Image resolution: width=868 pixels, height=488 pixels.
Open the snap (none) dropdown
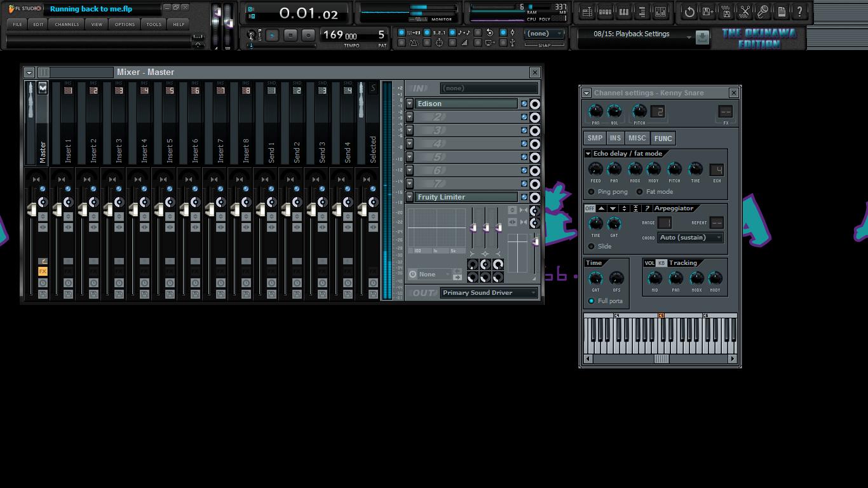tap(545, 34)
